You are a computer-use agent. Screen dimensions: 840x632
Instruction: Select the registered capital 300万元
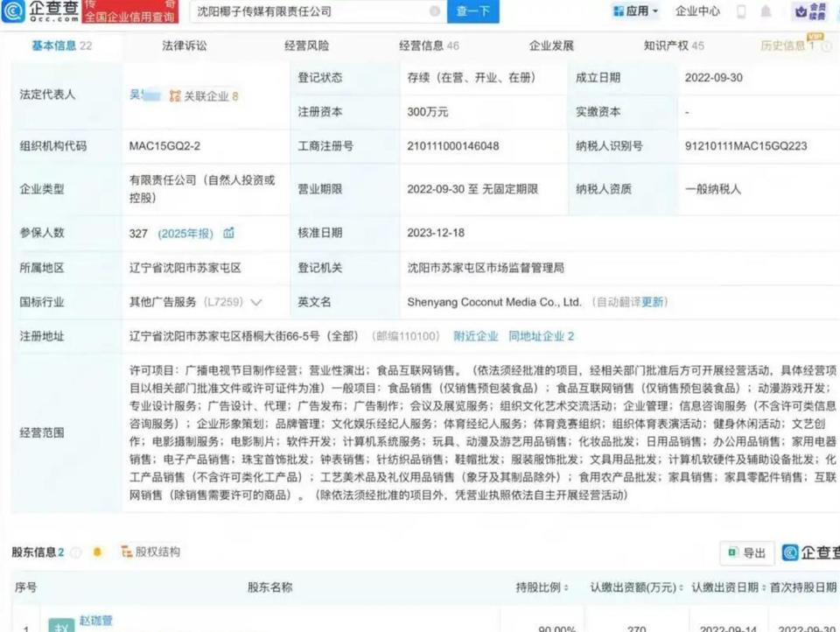[428, 111]
